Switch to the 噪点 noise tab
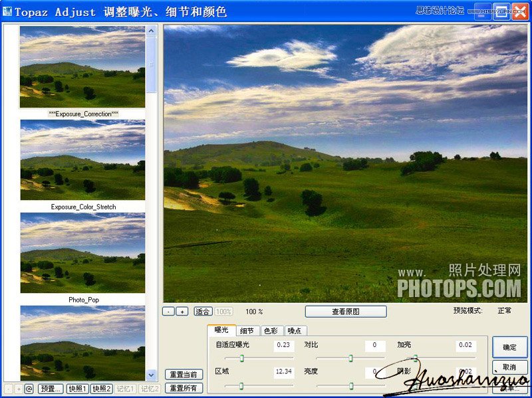The image size is (532, 398). click(x=295, y=330)
